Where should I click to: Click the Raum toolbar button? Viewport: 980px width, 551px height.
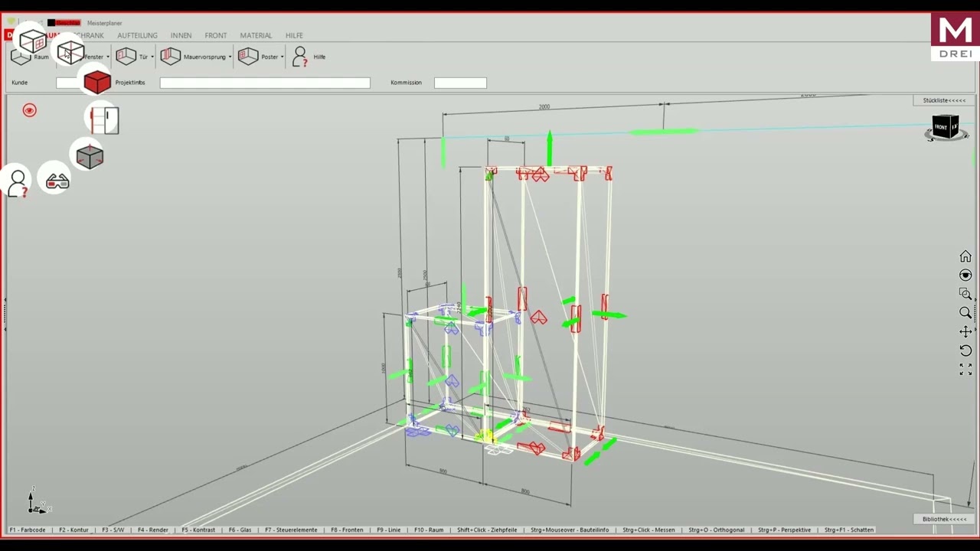(31, 57)
